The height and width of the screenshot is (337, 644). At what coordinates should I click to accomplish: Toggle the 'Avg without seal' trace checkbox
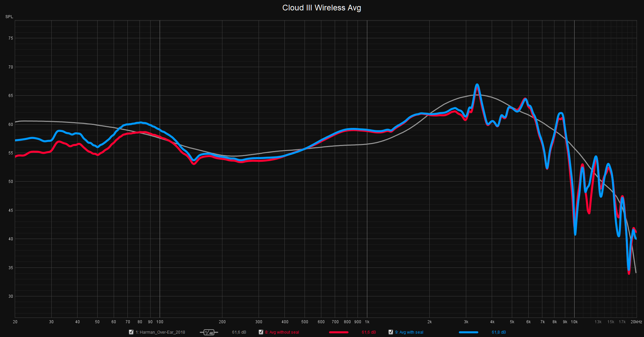pyautogui.click(x=261, y=332)
